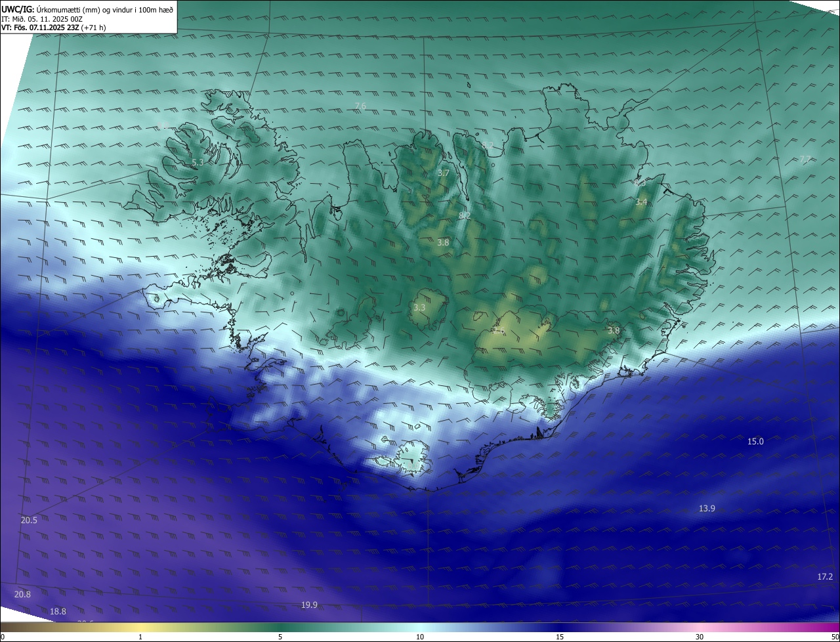Image resolution: width=840 pixels, height=642 pixels.
Task: Click the initial time line 'IT: Mið. 05. 11. 2025 00Z'
Action: point(42,19)
